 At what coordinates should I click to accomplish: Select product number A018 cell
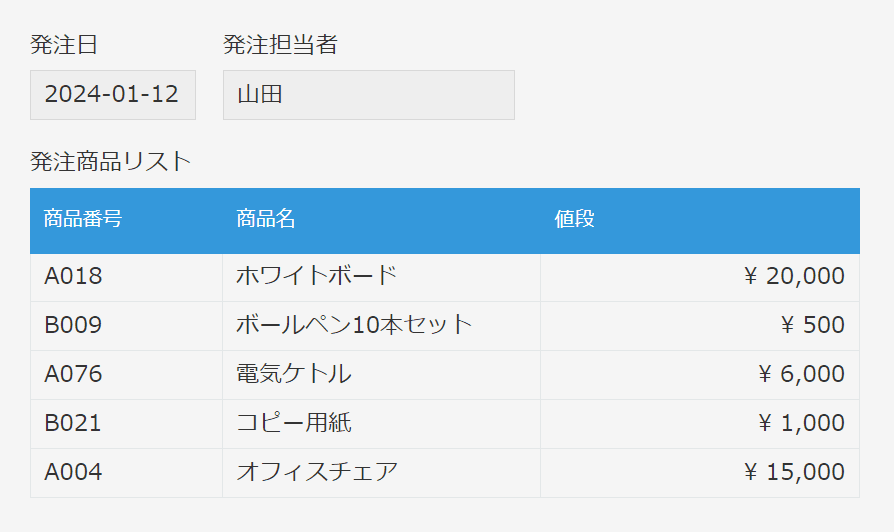point(126,278)
